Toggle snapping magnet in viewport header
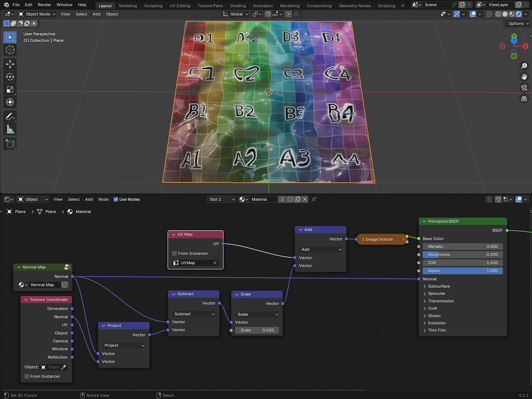Image resolution: width=532 pixels, height=399 pixels. 268,14
